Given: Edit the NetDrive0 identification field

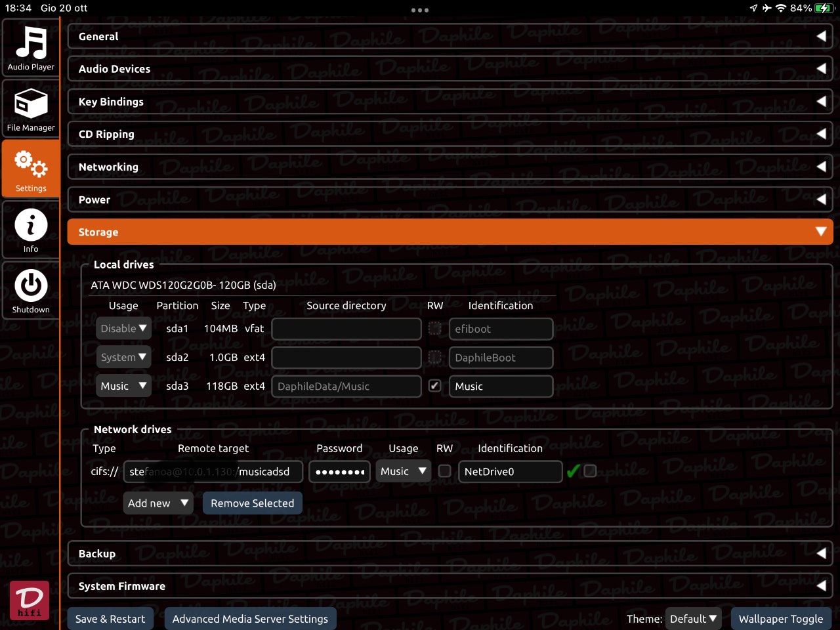Looking at the screenshot, I should (511, 471).
